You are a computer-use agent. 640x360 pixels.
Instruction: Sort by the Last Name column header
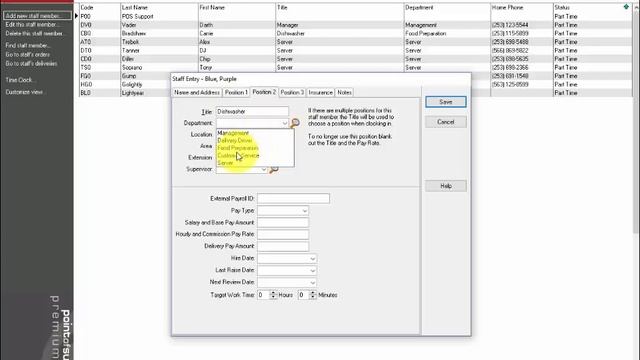[x=159, y=7]
